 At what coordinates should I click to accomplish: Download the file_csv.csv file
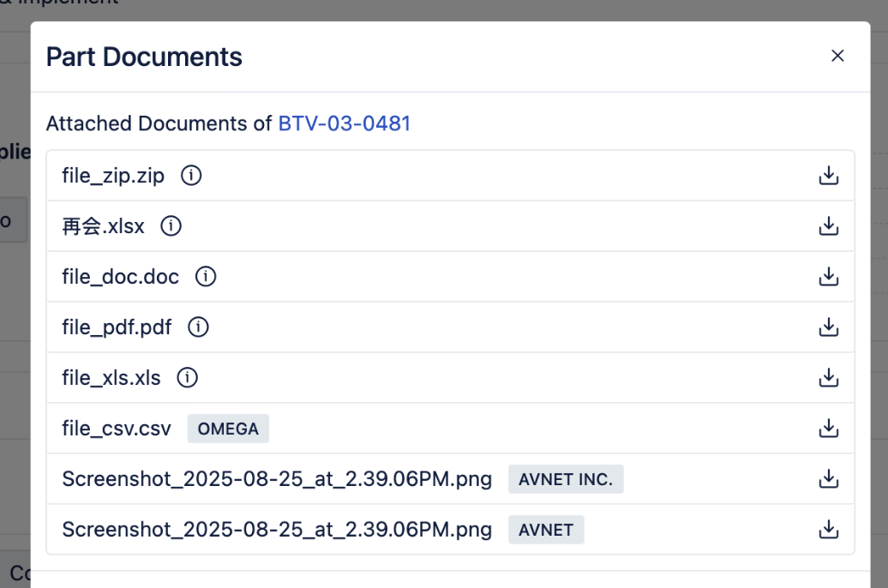828,429
